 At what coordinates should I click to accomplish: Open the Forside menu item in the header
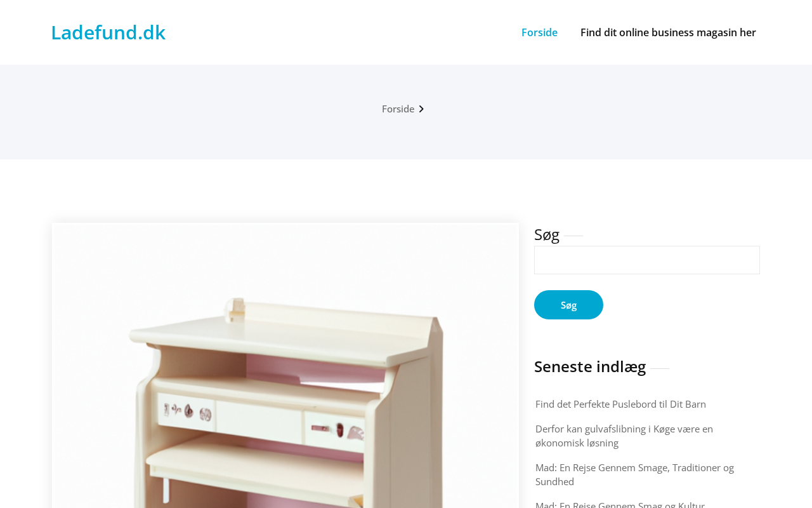539,32
